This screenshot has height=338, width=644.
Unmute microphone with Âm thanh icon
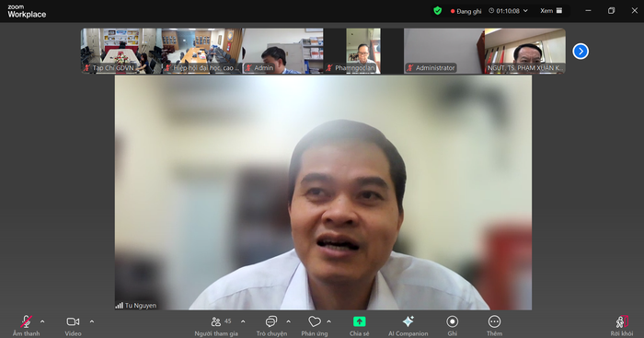pyautogui.click(x=27, y=321)
